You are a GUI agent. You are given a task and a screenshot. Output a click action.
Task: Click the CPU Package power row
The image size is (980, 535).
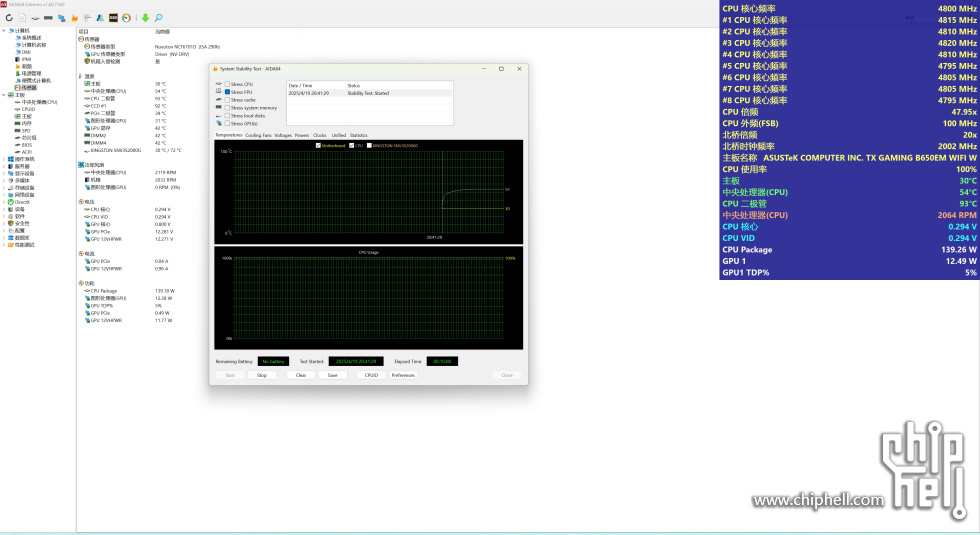(x=129, y=291)
